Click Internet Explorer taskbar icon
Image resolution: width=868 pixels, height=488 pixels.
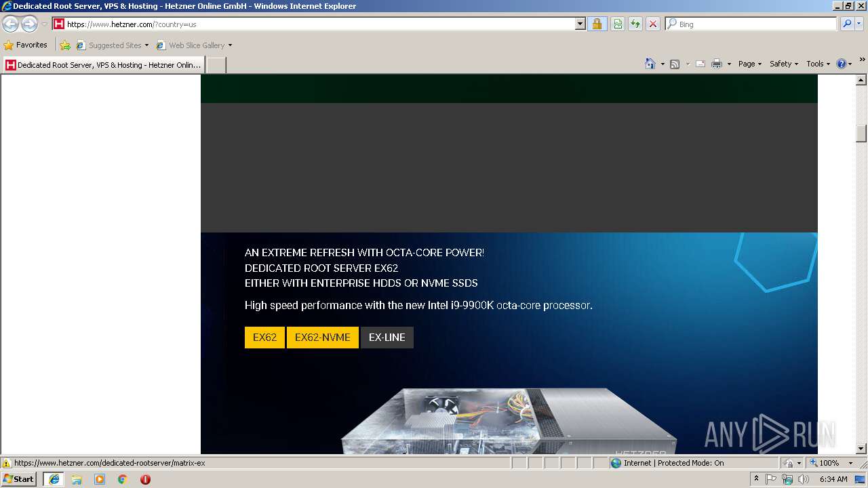[54, 479]
